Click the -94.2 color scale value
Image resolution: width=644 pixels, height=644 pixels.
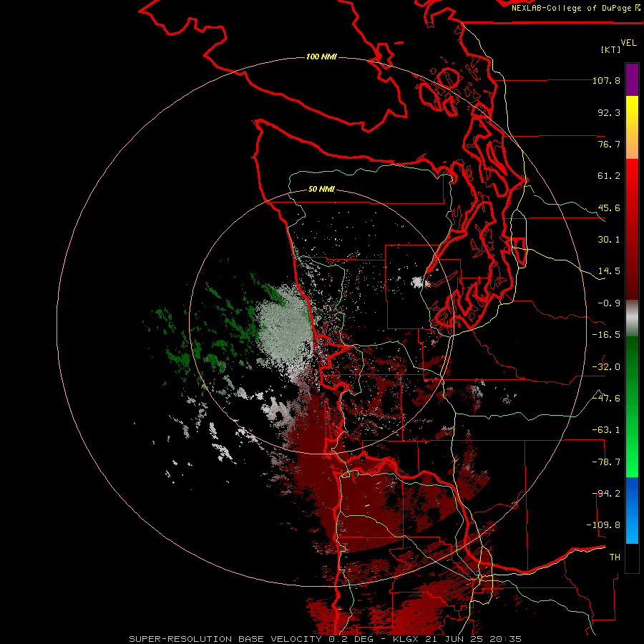coord(606,494)
